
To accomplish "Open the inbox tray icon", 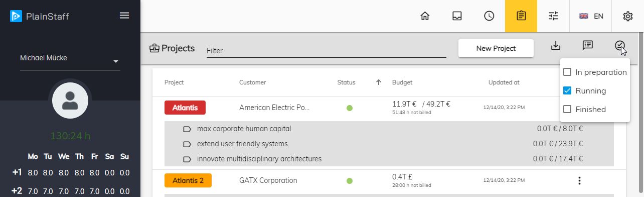I will (457, 16).
